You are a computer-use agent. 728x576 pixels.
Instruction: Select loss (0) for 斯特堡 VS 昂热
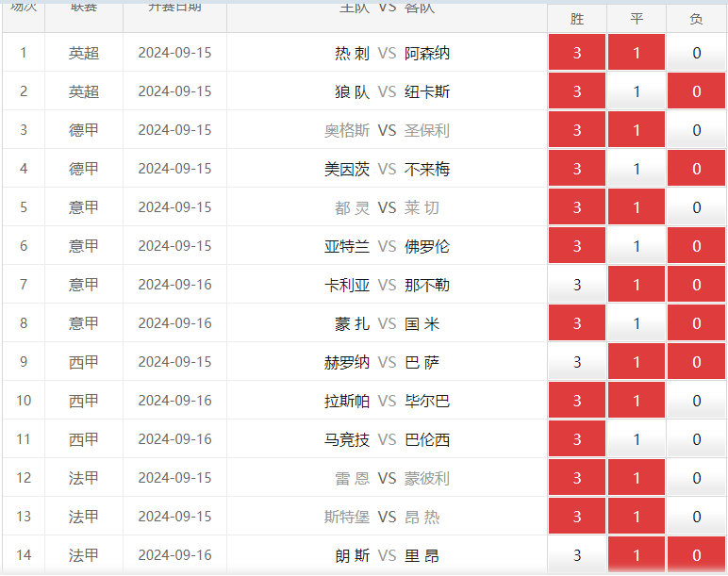pyautogui.click(x=696, y=516)
